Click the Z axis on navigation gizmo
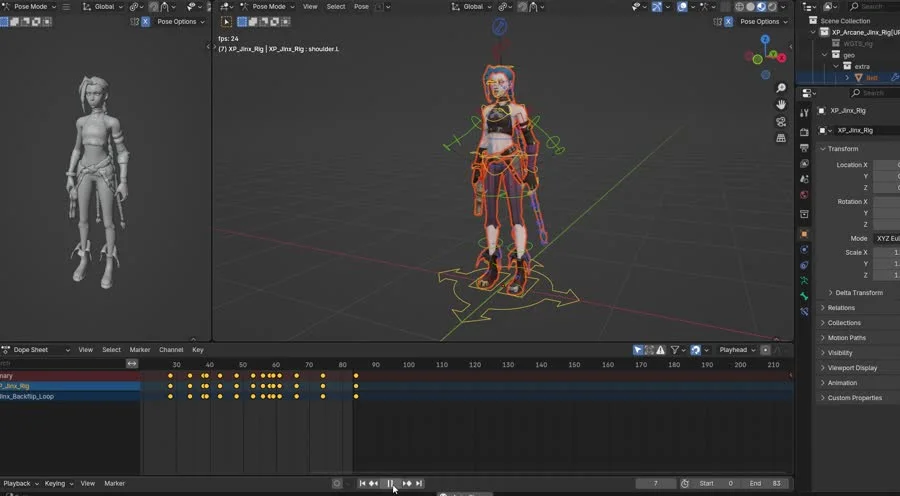 (x=765, y=39)
